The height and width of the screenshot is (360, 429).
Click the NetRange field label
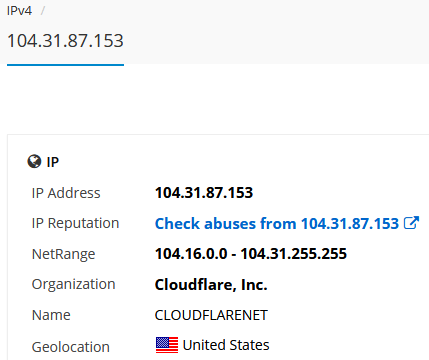[x=63, y=254]
